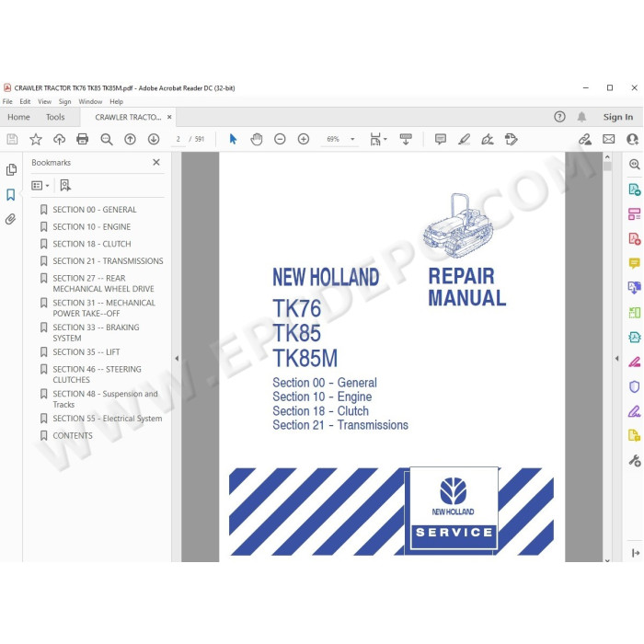
Task: Open the View menu
Action: [x=44, y=101]
